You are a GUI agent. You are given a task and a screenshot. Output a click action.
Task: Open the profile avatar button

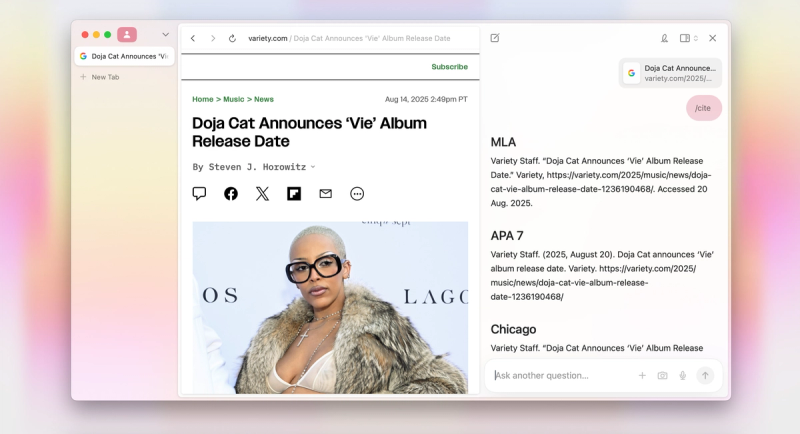pos(127,34)
